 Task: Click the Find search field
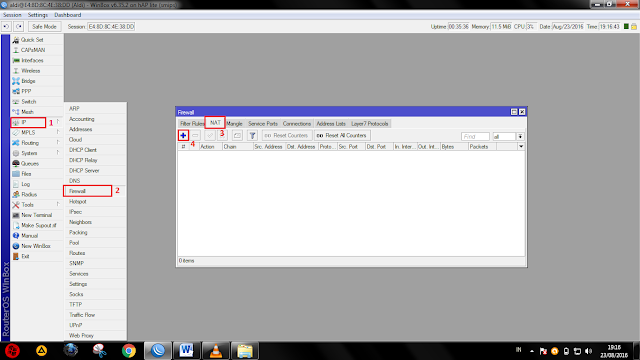click(475, 137)
